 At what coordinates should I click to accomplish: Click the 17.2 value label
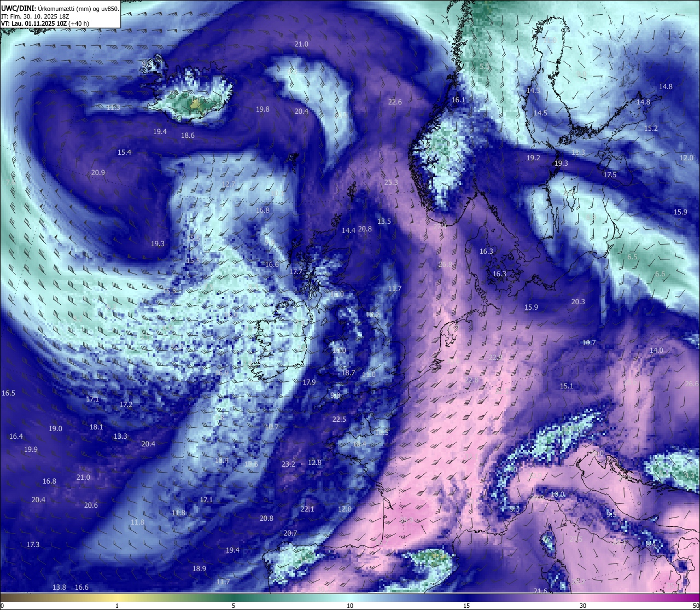[x=126, y=404]
